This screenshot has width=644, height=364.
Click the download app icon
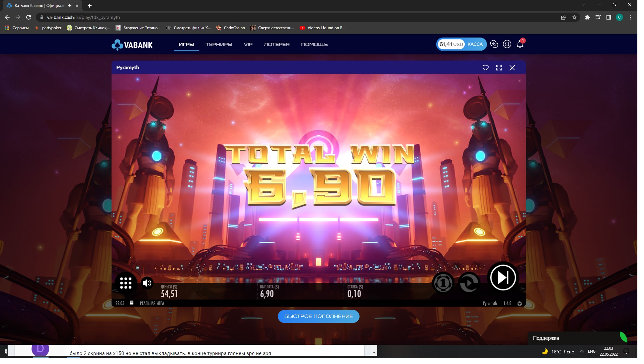click(494, 44)
